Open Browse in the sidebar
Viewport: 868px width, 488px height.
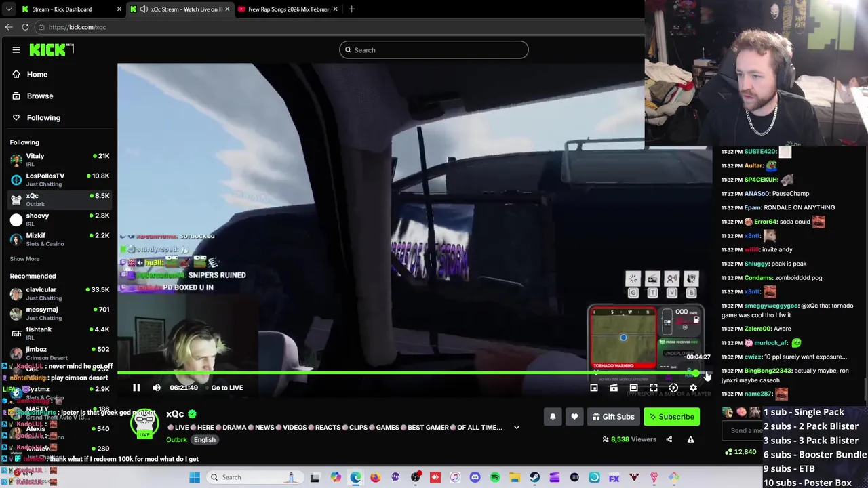click(40, 96)
